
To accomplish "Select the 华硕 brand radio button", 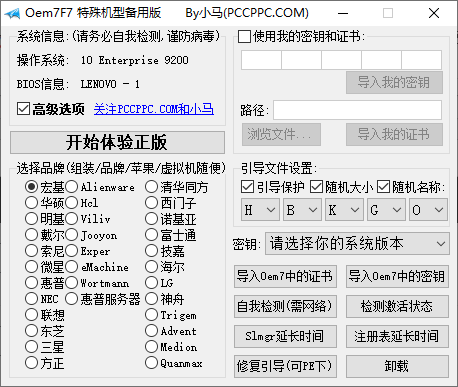I will point(31,202).
